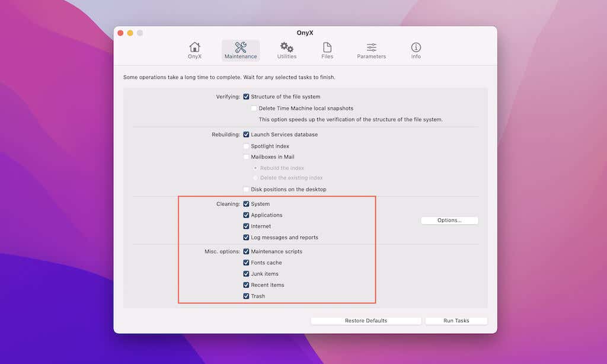This screenshot has height=364, width=607.
Task: Select the crossed tools Maintenance icon
Action: pyautogui.click(x=240, y=46)
